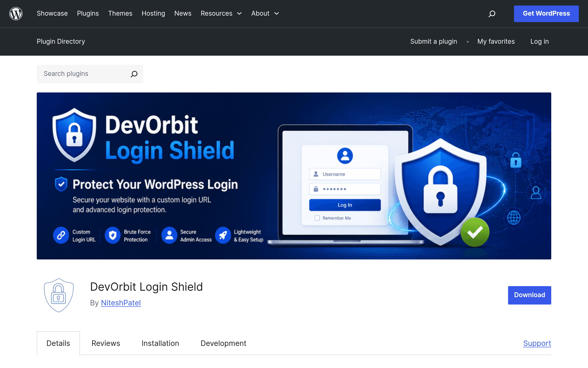588x368 pixels.
Task: Click the Log in link
Action: coord(539,41)
